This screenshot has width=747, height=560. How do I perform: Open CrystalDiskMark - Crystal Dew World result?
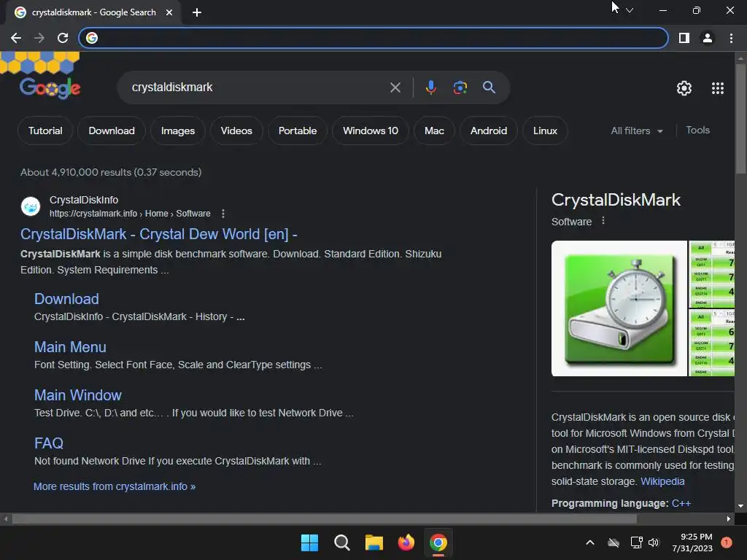point(158,234)
